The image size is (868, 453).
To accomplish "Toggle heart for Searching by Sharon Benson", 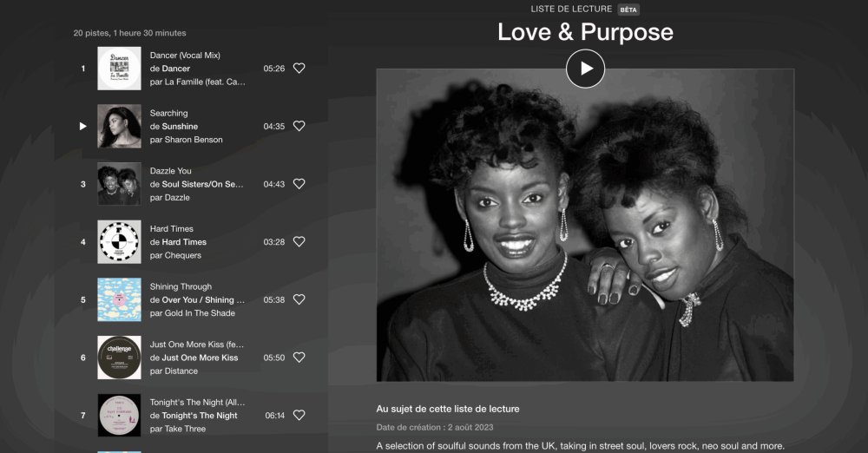I will [x=299, y=126].
